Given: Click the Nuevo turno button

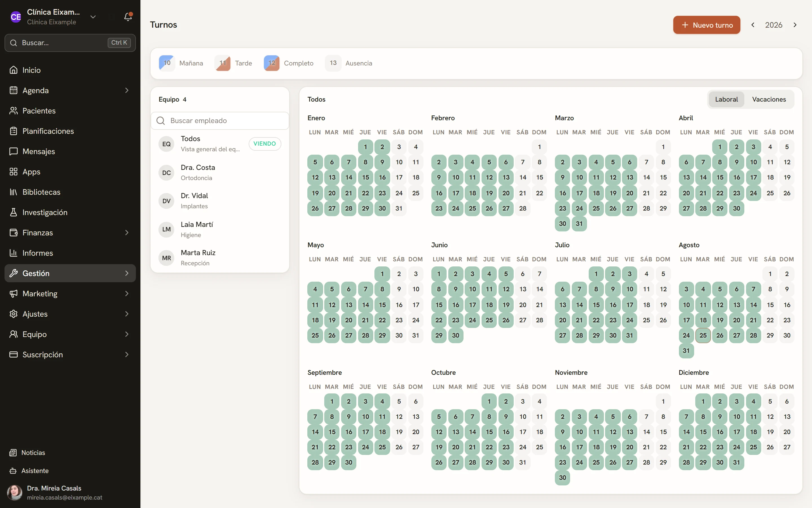Looking at the screenshot, I should (x=707, y=25).
